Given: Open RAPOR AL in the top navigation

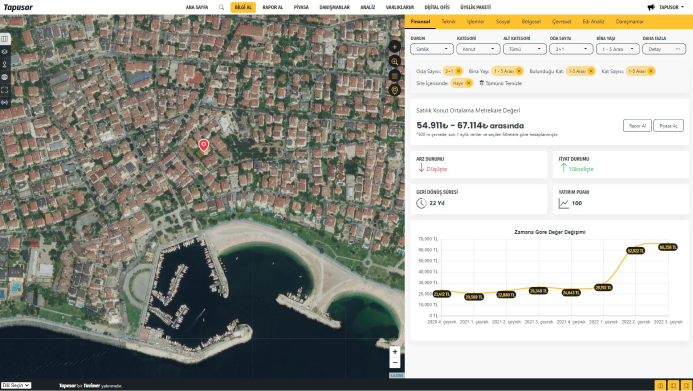Looking at the screenshot, I should (x=272, y=8).
